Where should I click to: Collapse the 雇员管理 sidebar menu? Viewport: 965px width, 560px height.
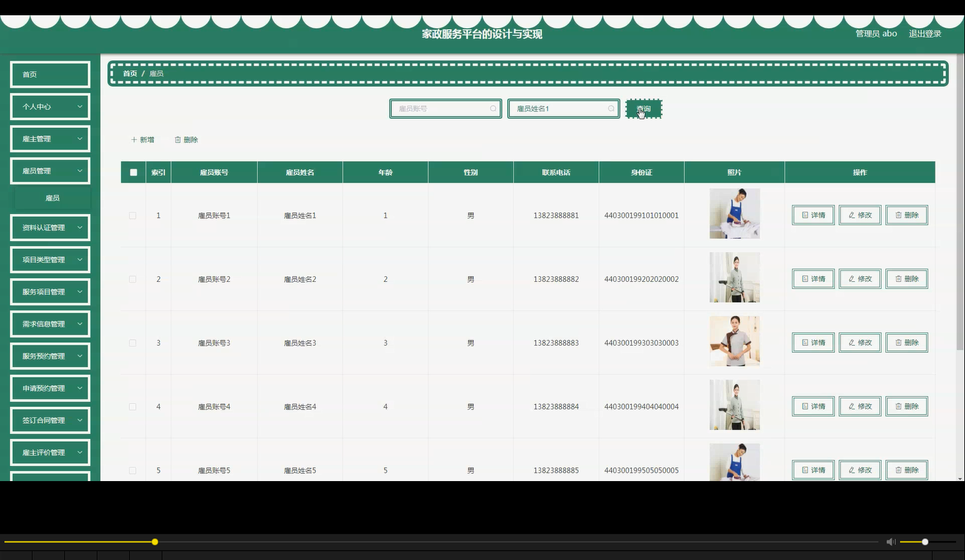(x=50, y=171)
